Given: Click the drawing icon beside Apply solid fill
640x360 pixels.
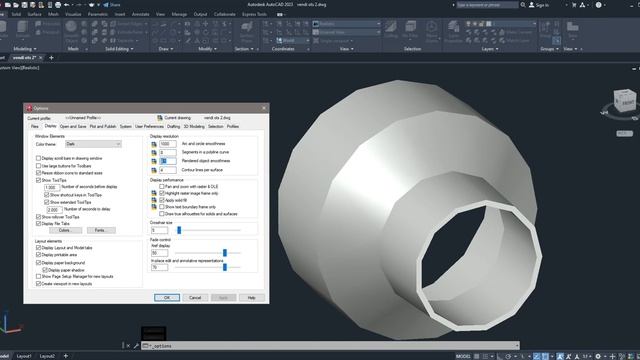Looking at the screenshot, I should pyautogui.click(x=154, y=200).
